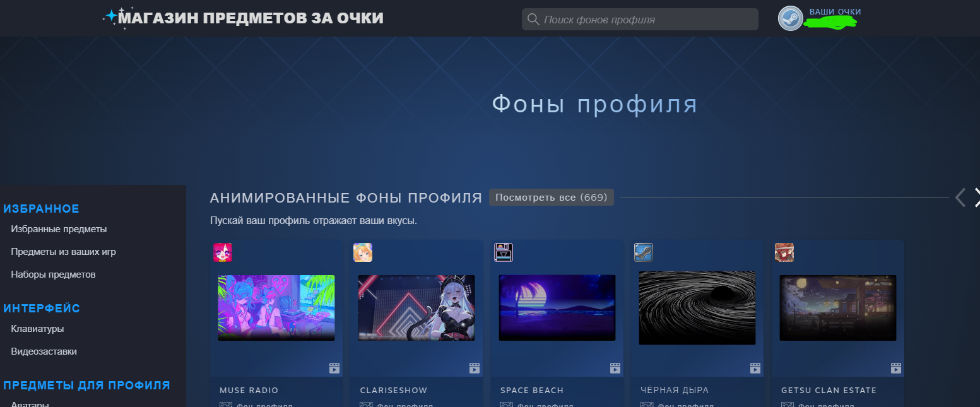Click text Пускай ваш профиль отражает ваши вкусы
The height and width of the screenshot is (407, 980).
[x=314, y=221]
